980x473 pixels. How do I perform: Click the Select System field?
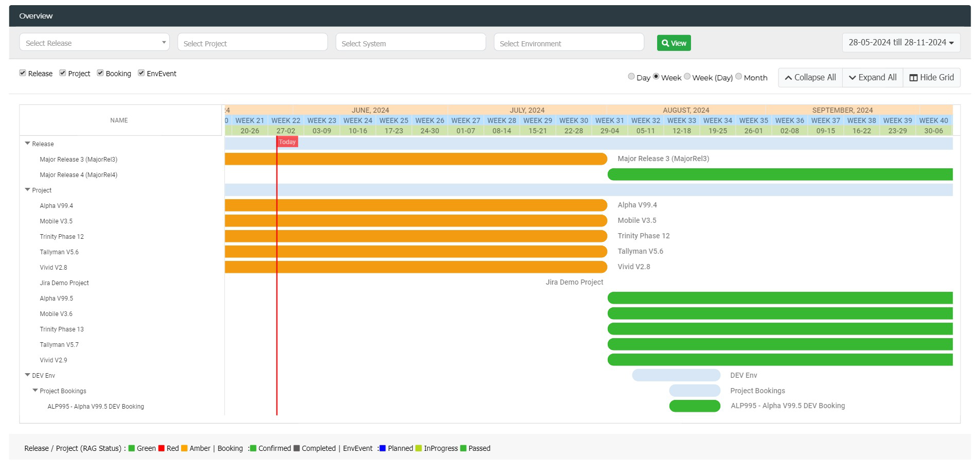coord(411,43)
